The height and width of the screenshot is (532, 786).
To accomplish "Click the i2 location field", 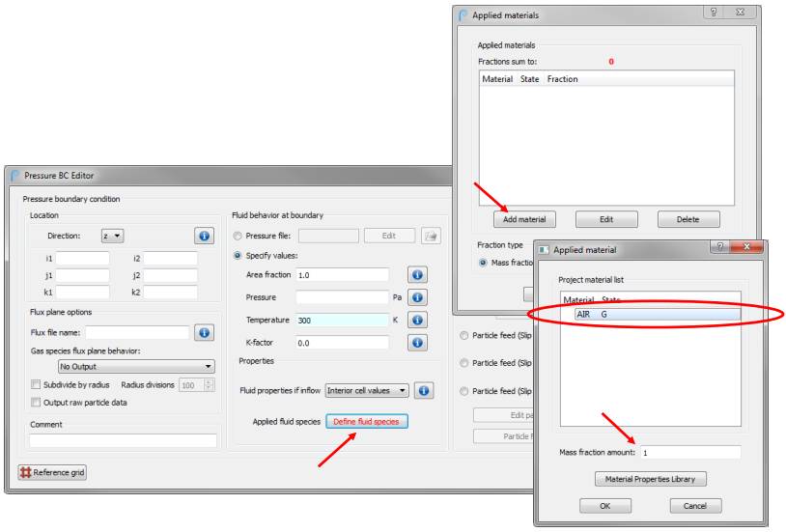I will pos(171,258).
